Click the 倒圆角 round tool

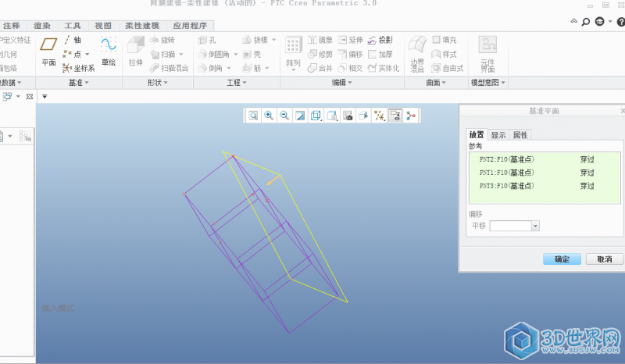[214, 54]
